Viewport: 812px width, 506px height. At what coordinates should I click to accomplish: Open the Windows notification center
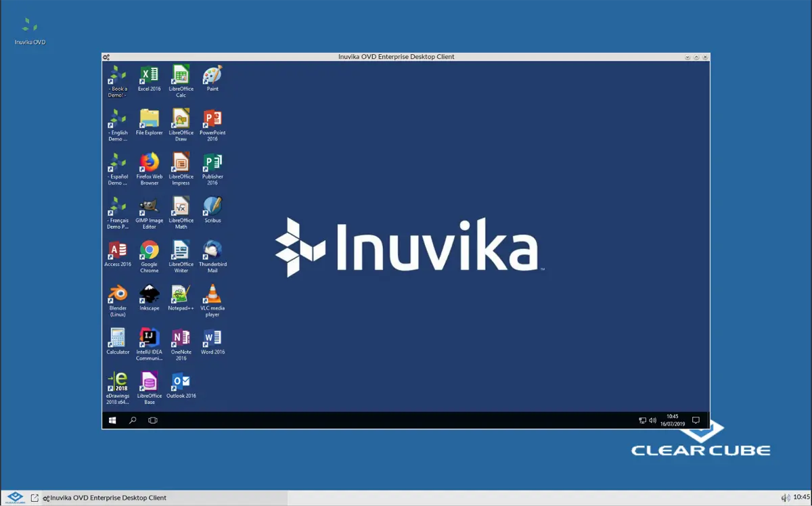(696, 420)
